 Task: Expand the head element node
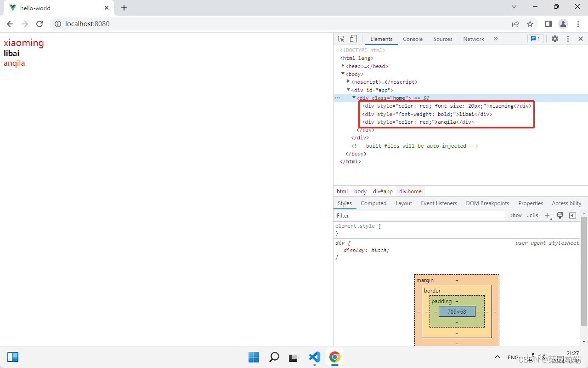(x=343, y=66)
